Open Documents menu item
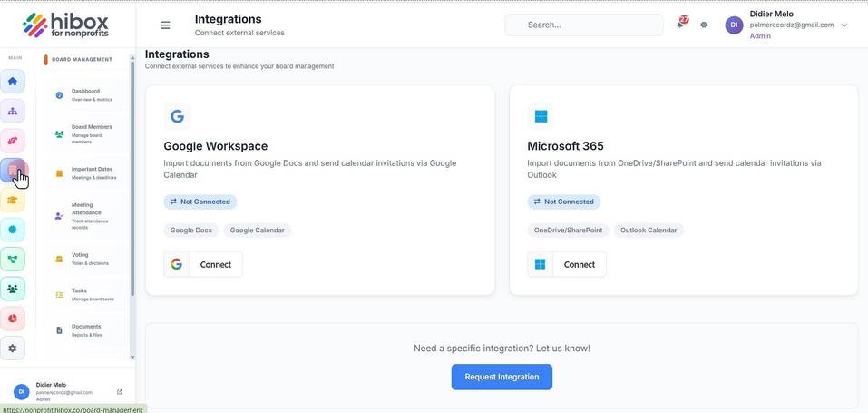This screenshot has width=868, height=413. coord(84,330)
